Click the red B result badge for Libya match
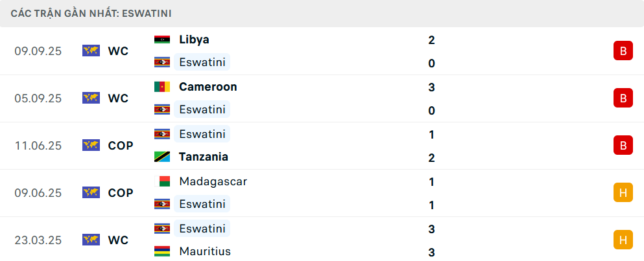 pos(623,51)
